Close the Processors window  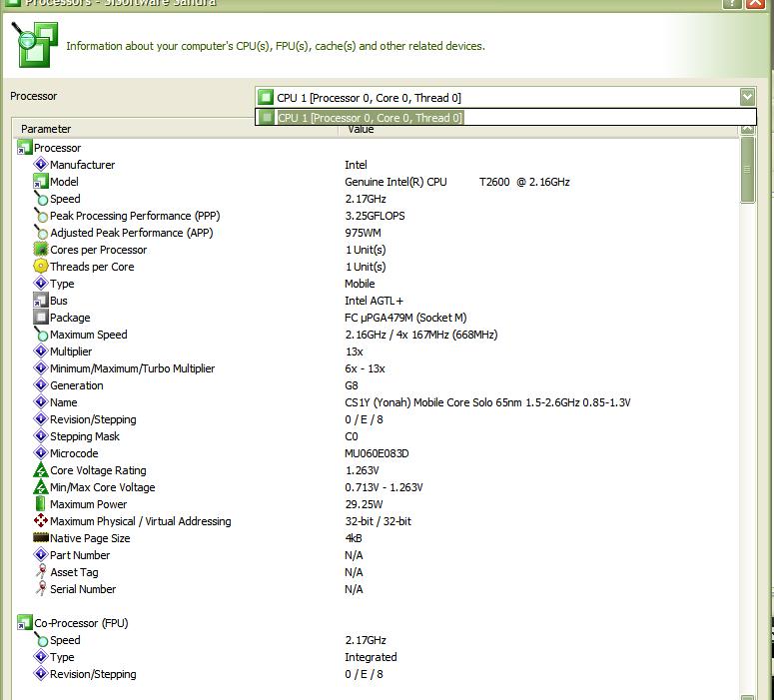(x=756, y=4)
